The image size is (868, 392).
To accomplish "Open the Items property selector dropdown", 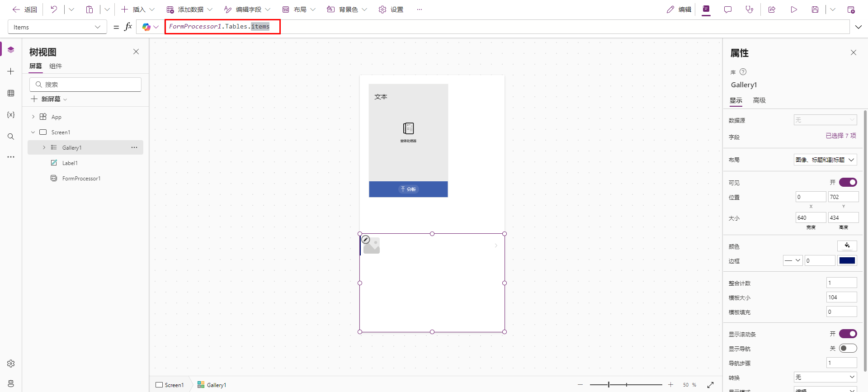I will [57, 27].
